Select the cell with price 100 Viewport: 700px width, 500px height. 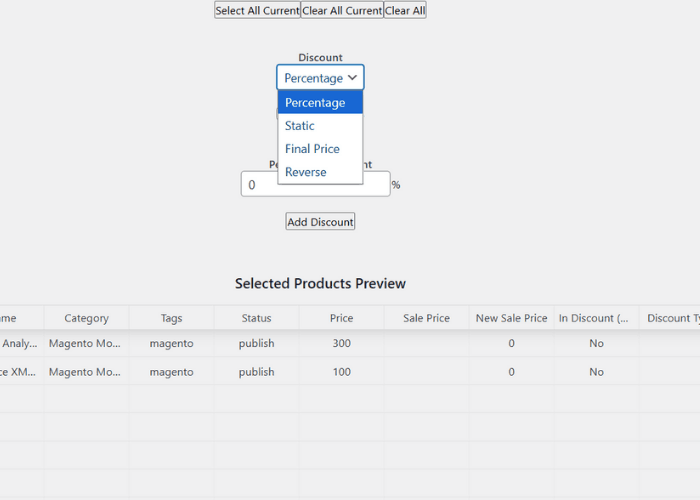pos(341,372)
